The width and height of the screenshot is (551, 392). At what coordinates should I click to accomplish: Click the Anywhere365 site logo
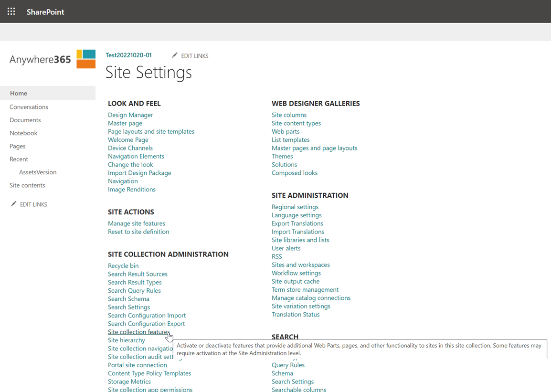point(53,59)
